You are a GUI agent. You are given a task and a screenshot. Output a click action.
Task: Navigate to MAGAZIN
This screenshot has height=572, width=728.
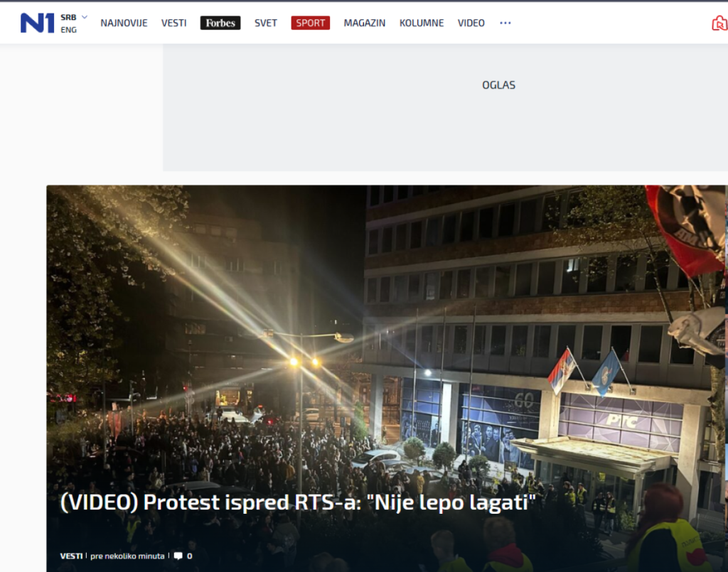pyautogui.click(x=365, y=23)
